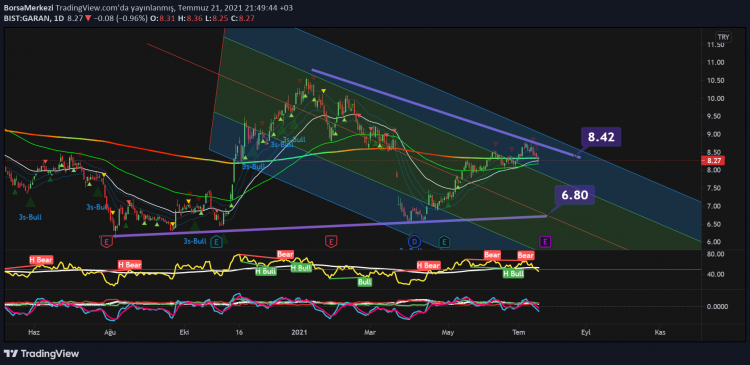This screenshot has height=365, width=750.
Task: Click the H Bull label below the 8.42 line end
Action: 513,274
